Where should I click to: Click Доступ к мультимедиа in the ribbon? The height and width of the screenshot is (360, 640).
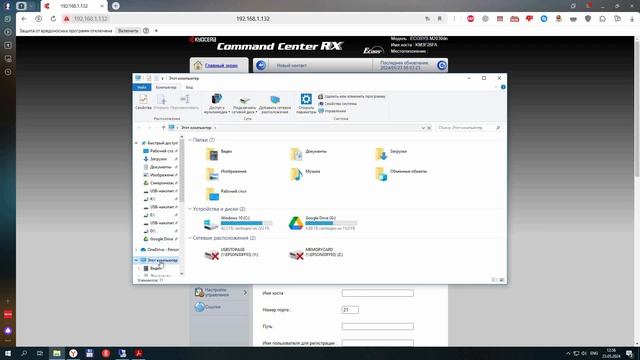tap(217, 104)
